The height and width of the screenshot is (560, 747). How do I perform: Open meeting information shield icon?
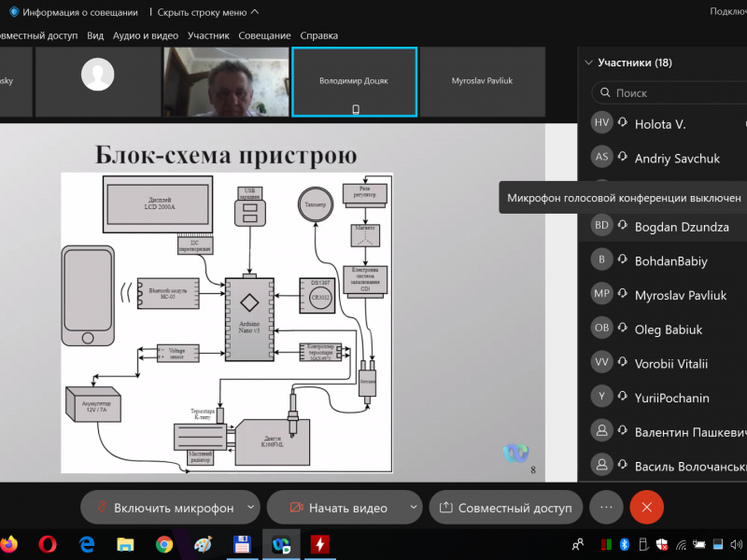click(x=14, y=12)
